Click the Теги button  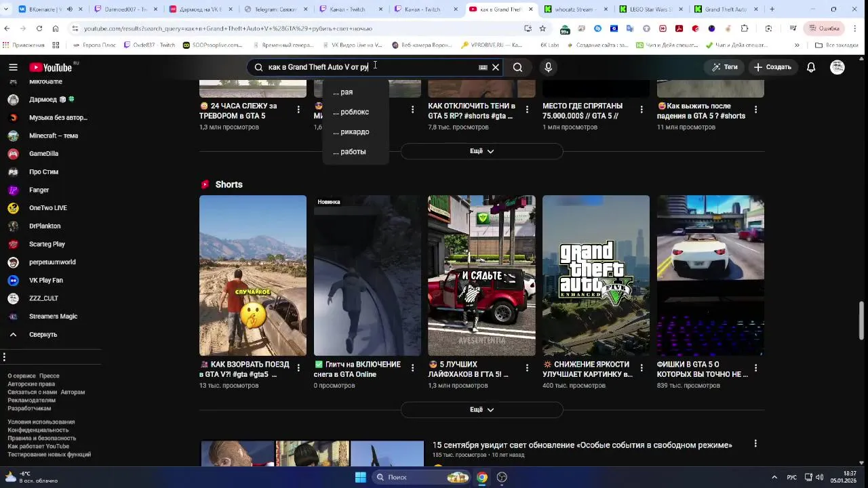point(725,67)
